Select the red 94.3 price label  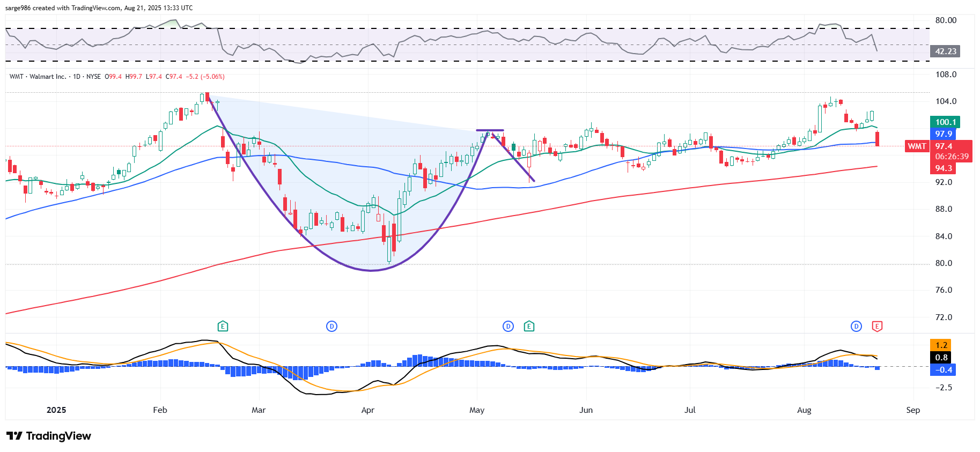pos(944,168)
